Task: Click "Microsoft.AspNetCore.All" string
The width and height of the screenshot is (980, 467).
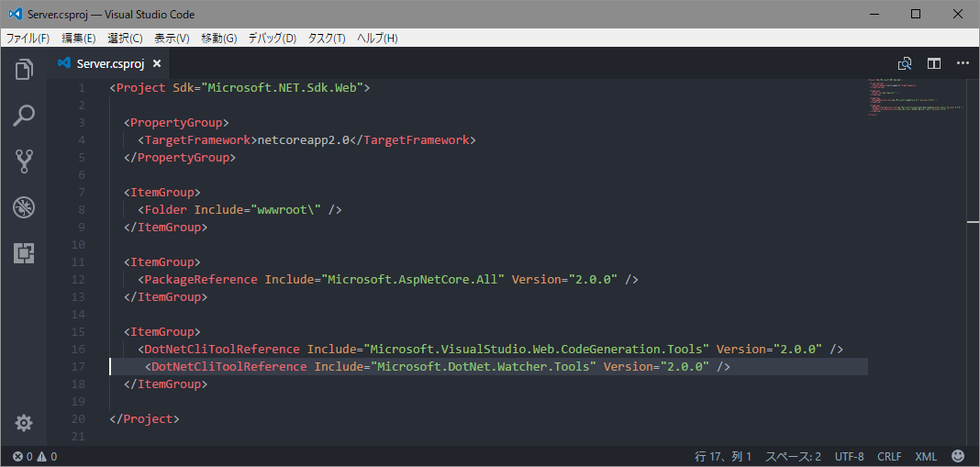Action: coord(413,280)
